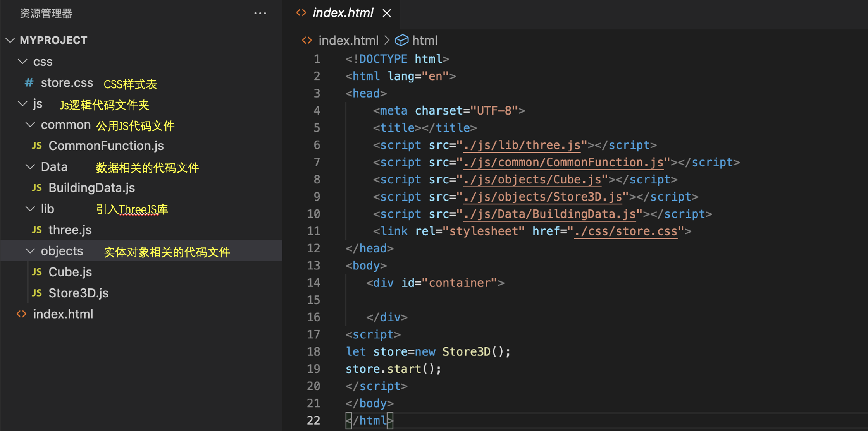This screenshot has width=868, height=432.
Task: Collapse the lib folder chevron
Action: pos(30,209)
